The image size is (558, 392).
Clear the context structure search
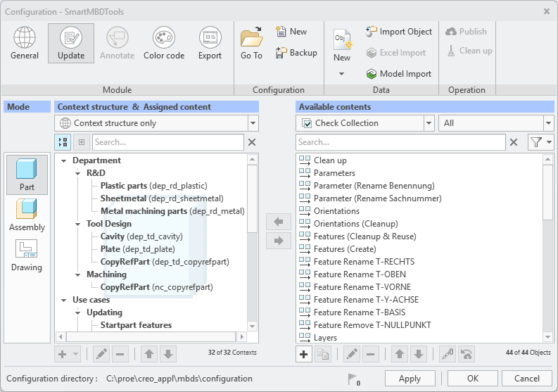point(252,142)
